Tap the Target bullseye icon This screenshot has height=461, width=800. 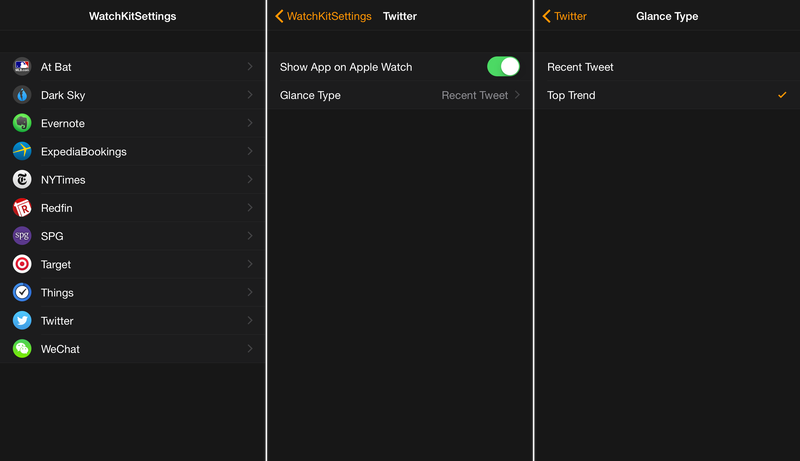pyautogui.click(x=22, y=264)
